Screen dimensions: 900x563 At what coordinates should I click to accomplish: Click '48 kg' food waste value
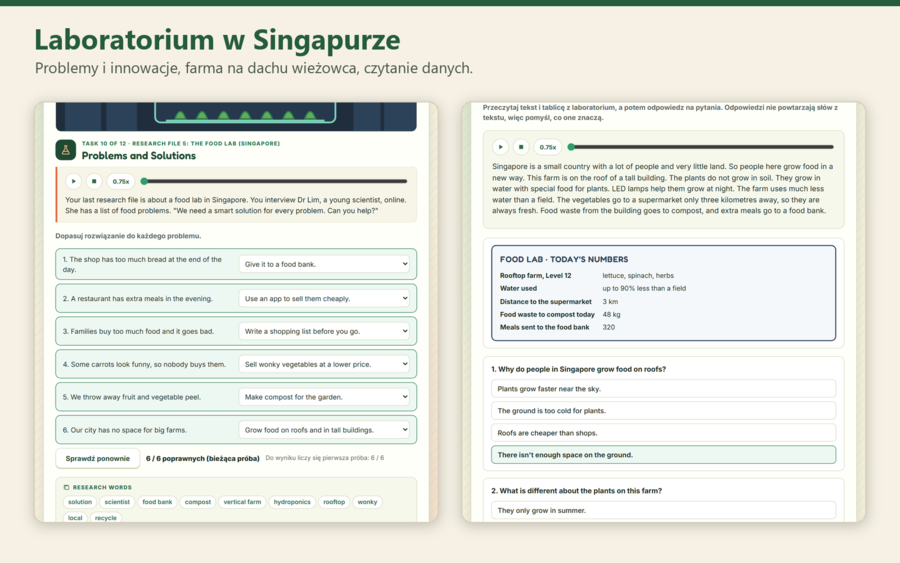[x=611, y=314]
